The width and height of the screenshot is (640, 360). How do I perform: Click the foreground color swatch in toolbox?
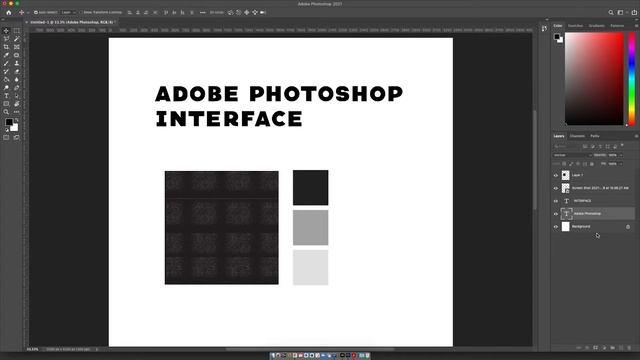(x=9, y=122)
